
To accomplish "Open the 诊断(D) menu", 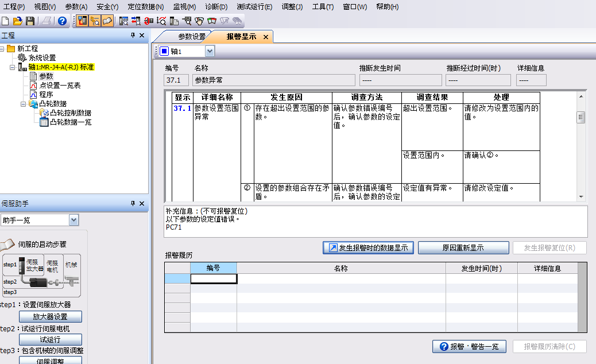I will point(216,7).
